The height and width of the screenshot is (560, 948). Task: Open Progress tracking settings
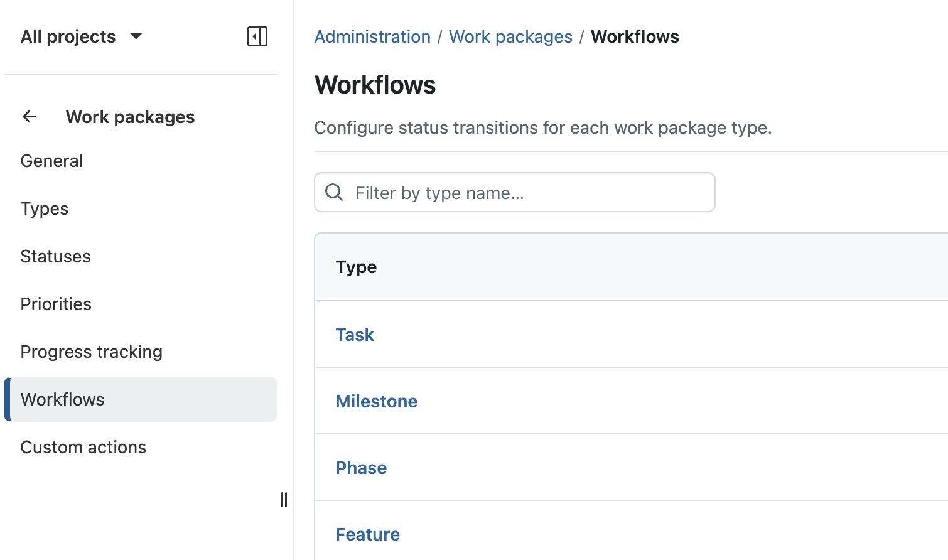(x=91, y=352)
